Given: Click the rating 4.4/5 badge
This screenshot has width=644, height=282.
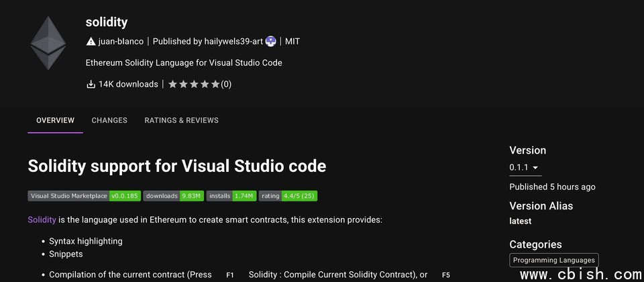Looking at the screenshot, I should [x=288, y=196].
